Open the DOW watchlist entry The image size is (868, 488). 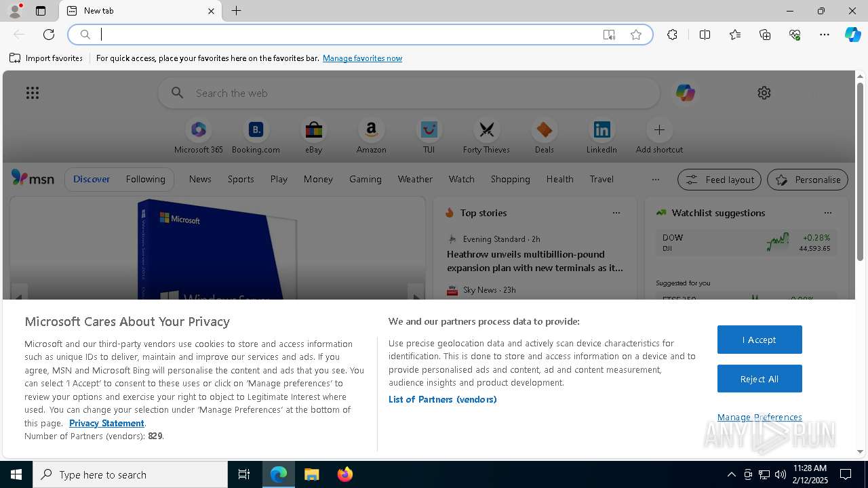click(746, 242)
